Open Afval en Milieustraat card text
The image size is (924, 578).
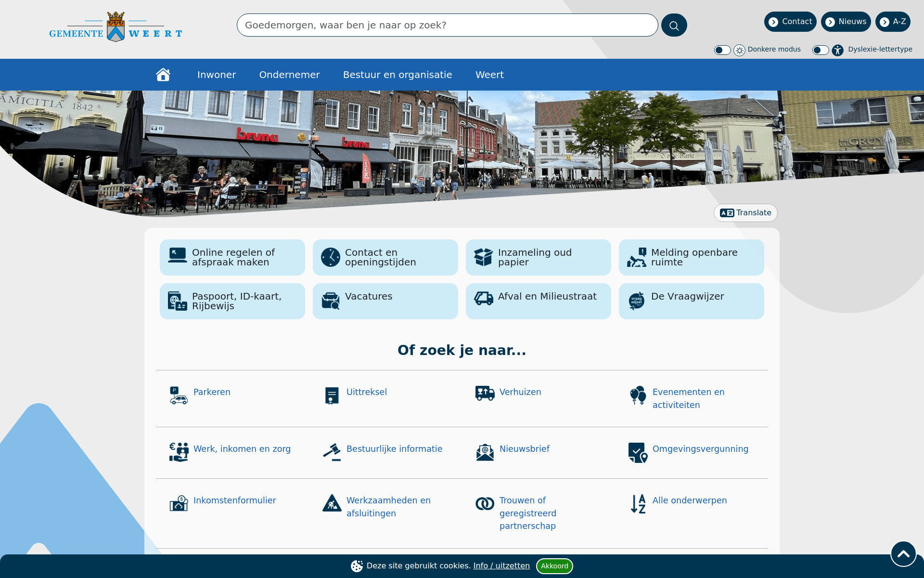547,296
